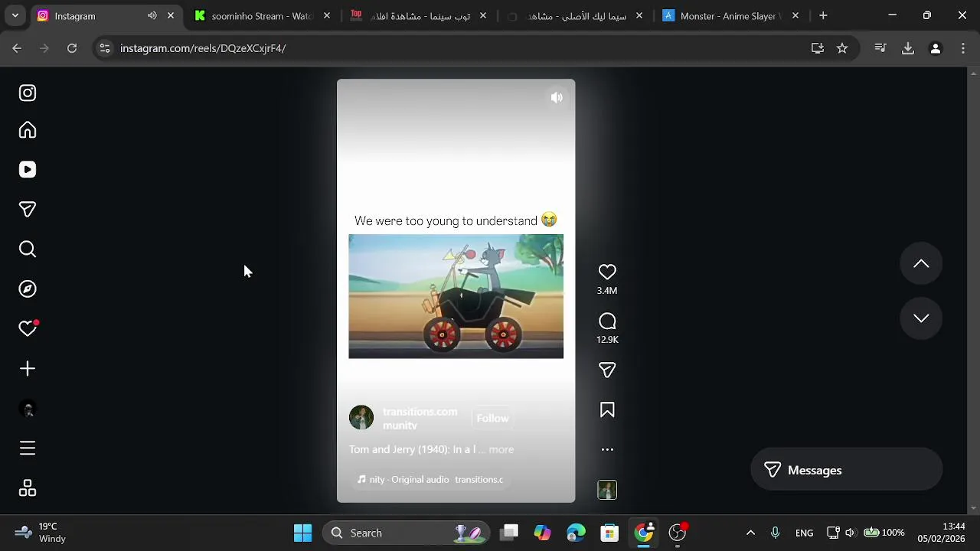Open Instagram logo in sidebar

coord(28,93)
